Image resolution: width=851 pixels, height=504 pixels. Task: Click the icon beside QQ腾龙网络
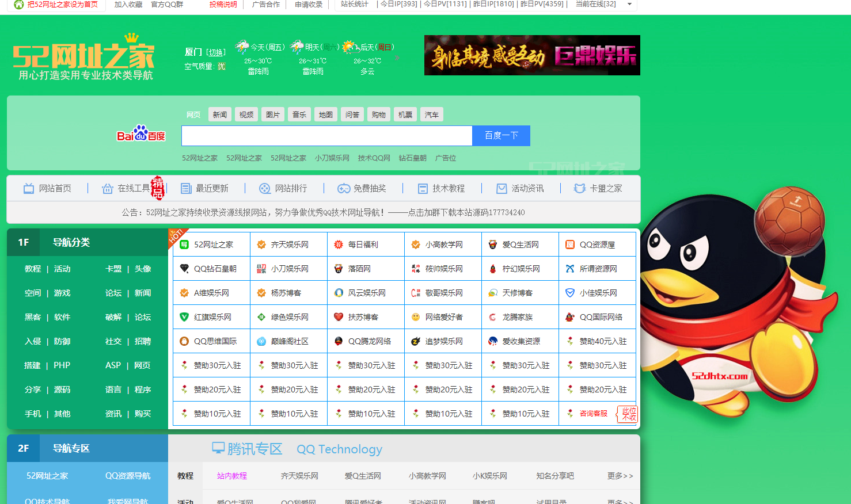(339, 341)
